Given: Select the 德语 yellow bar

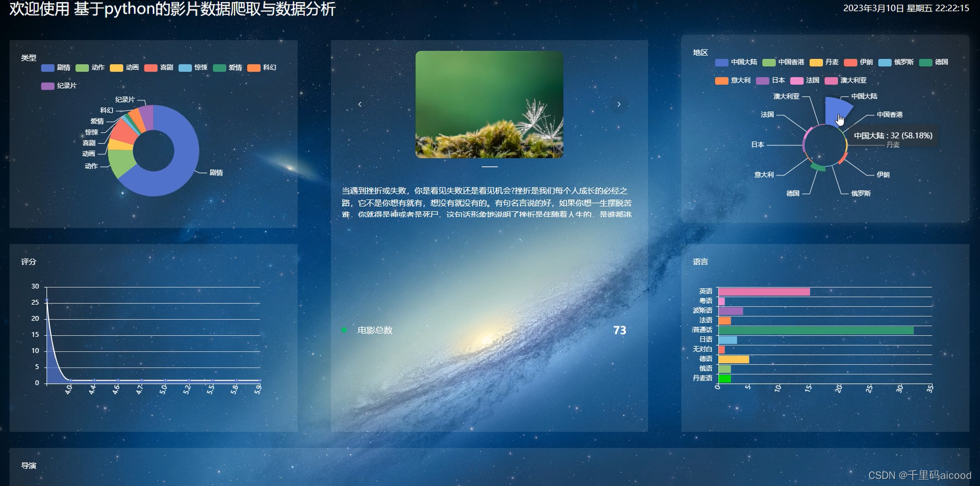Looking at the screenshot, I should pyautogui.click(x=733, y=359).
